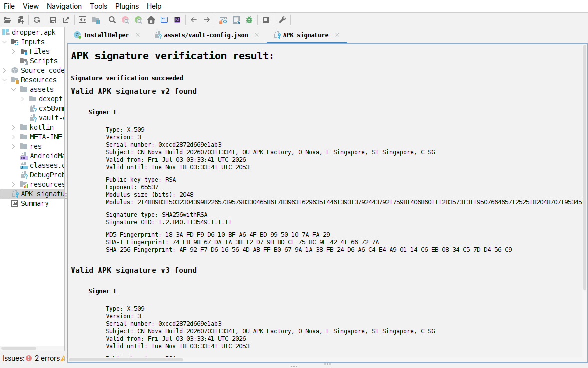Toggle Flatten packages toolbar icon
This screenshot has width=588, height=368.
coord(96,20)
